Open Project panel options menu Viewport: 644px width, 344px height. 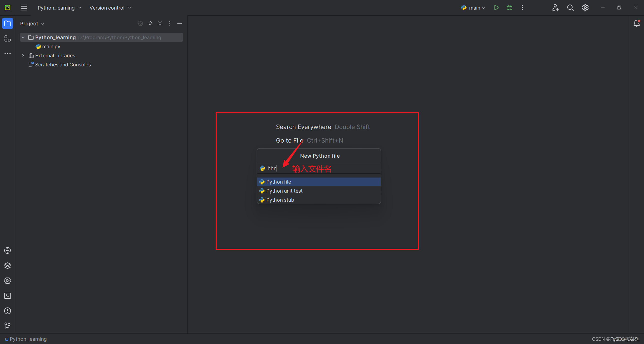(170, 23)
